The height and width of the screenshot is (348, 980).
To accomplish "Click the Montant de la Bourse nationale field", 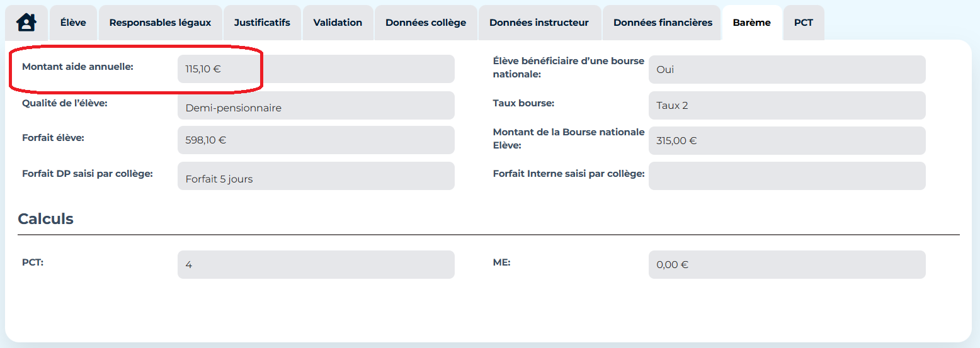I will click(x=787, y=141).
